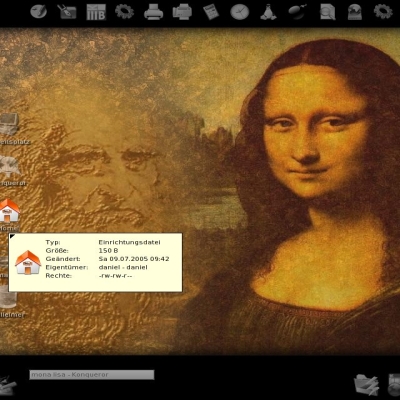The width and height of the screenshot is (400, 400).
Task: Launch the calculator icon in top panel
Action: pyautogui.click(x=211, y=12)
